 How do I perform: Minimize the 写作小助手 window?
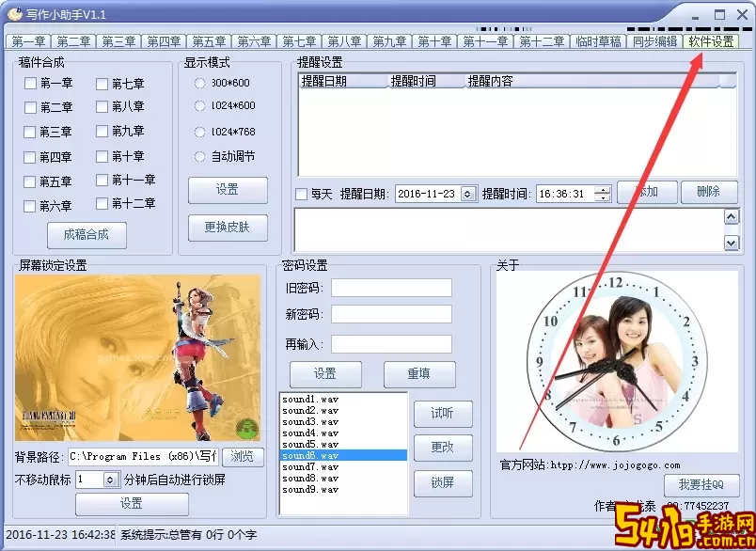[695, 17]
